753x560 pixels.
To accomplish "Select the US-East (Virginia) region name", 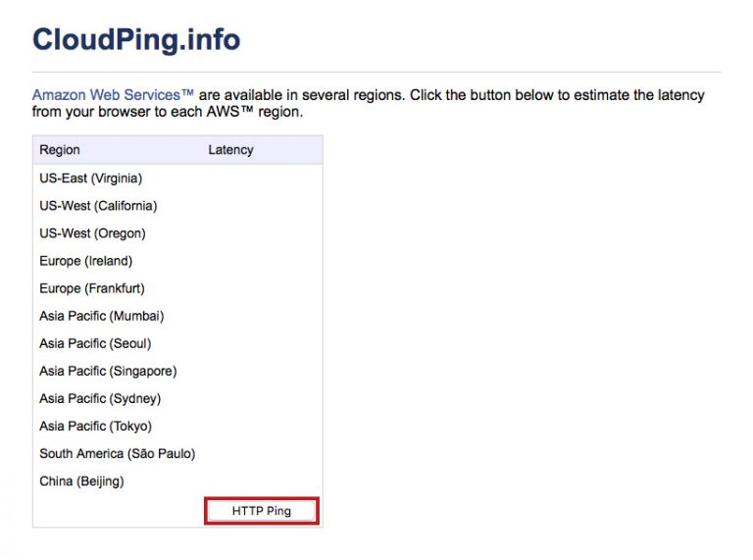I will click(x=91, y=178).
